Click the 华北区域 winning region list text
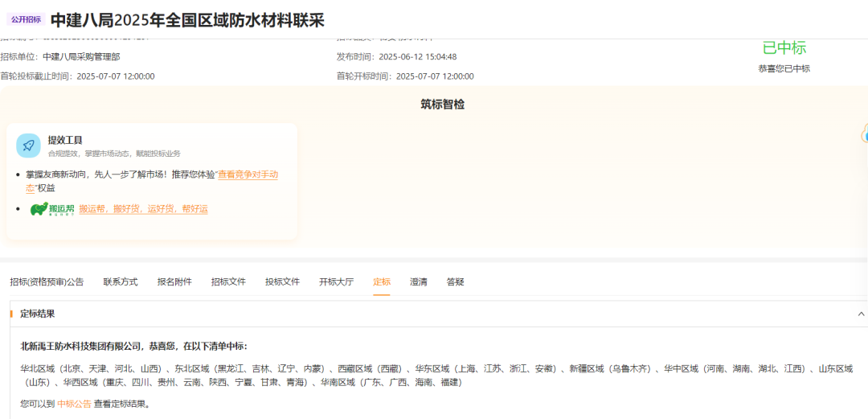This screenshot has width=868, height=419. [436, 376]
